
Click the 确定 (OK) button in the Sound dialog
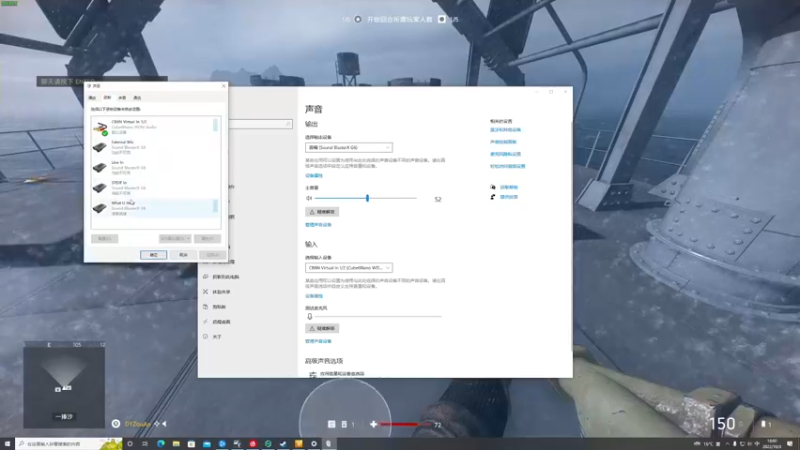pos(154,255)
